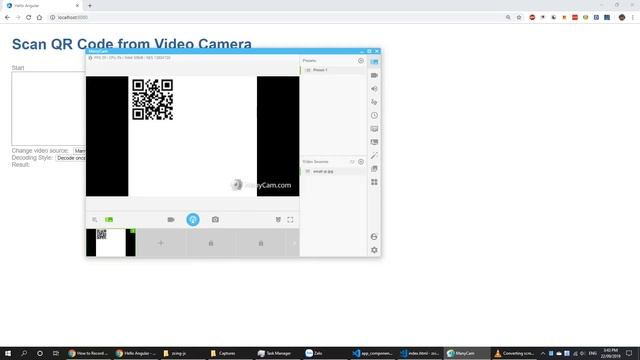Open Chrome profile avatar
Viewport: 640px width, 360px height.
click(x=622, y=18)
